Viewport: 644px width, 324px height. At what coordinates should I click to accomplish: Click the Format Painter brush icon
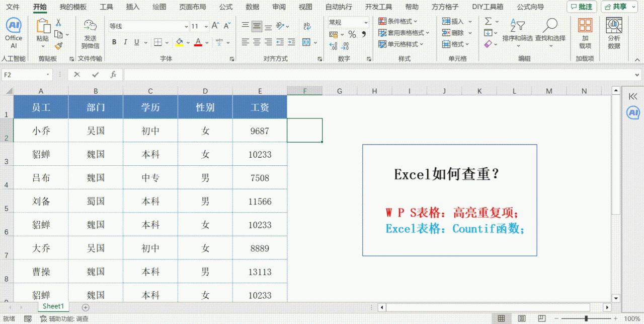(58, 46)
